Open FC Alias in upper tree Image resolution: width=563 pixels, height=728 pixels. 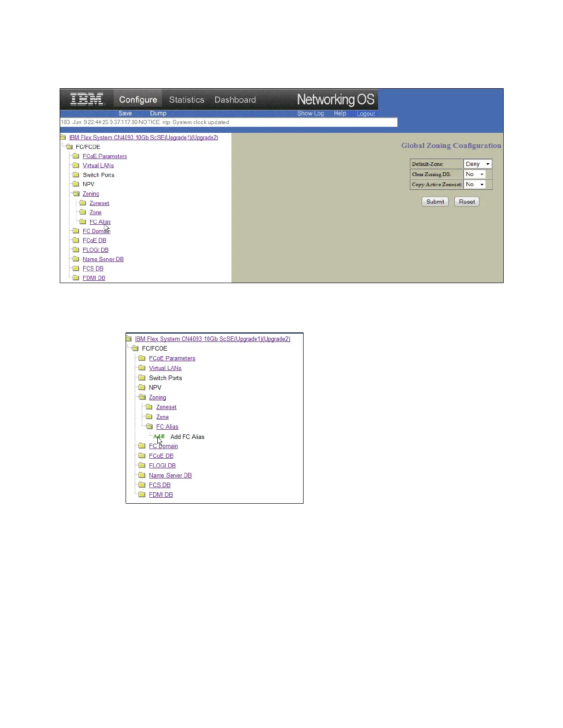[100, 222]
